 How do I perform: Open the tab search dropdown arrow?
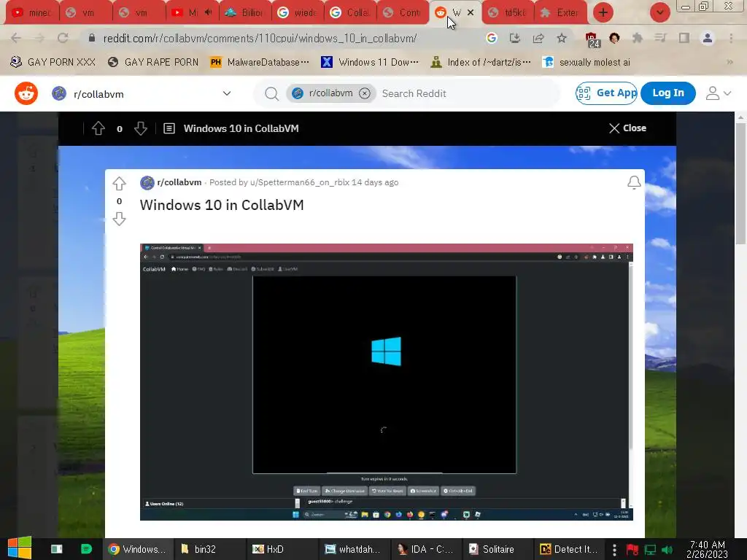(659, 12)
